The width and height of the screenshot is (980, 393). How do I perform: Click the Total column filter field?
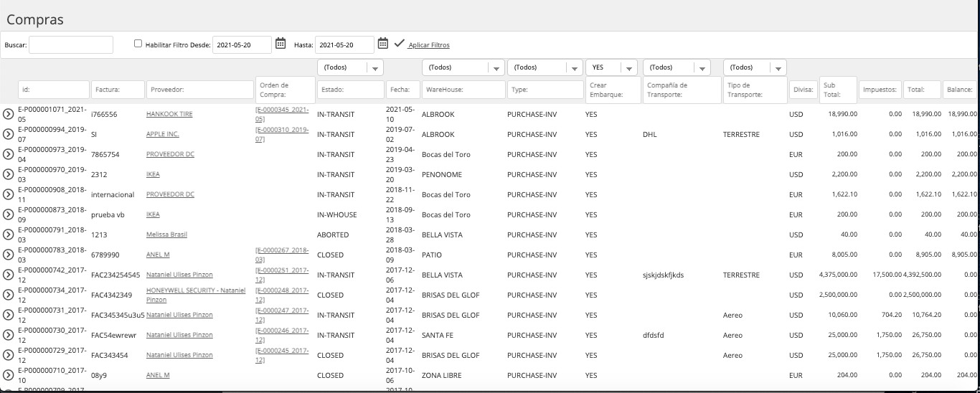tap(922, 90)
